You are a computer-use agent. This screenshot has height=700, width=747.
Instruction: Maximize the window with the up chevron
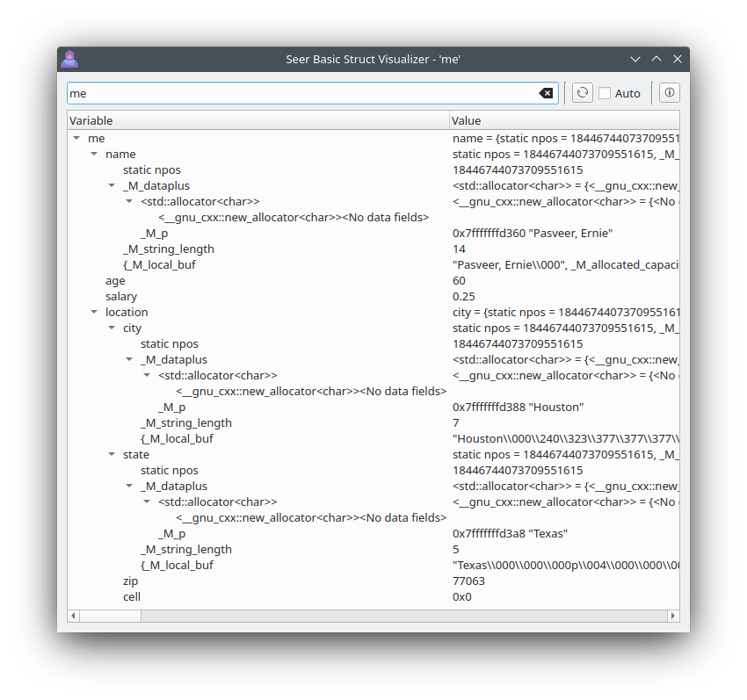tap(656, 59)
